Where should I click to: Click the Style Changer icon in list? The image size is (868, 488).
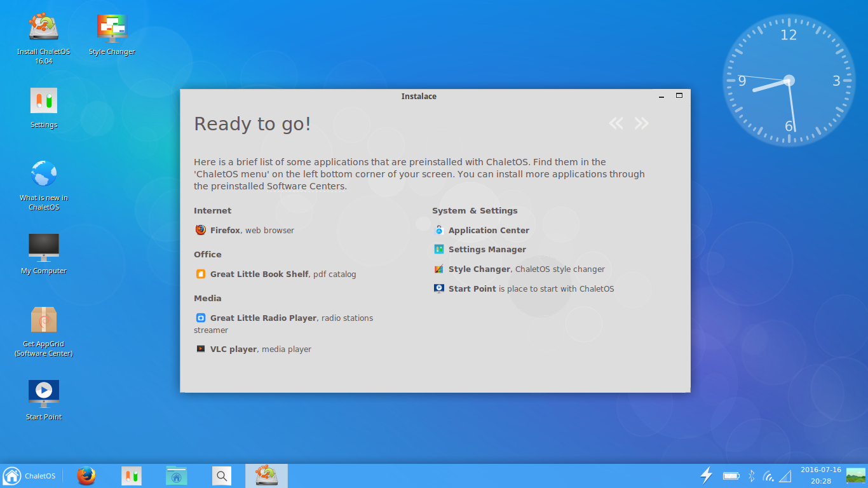(439, 269)
